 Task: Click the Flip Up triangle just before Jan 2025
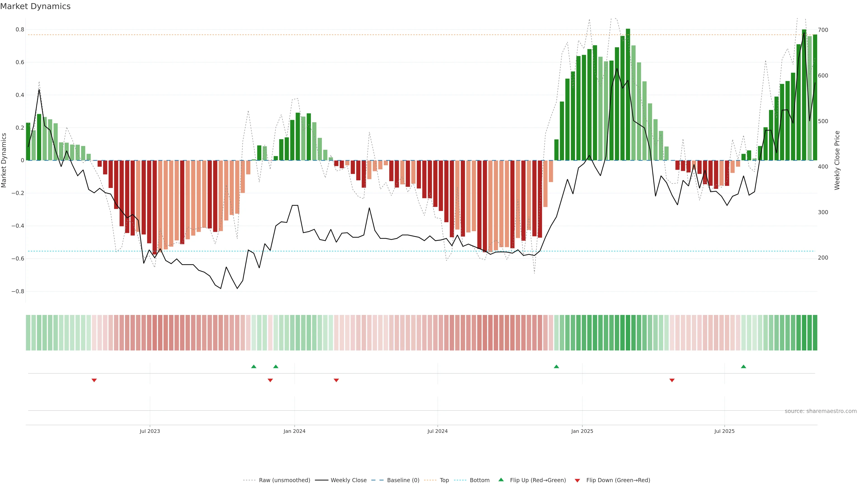556,366
